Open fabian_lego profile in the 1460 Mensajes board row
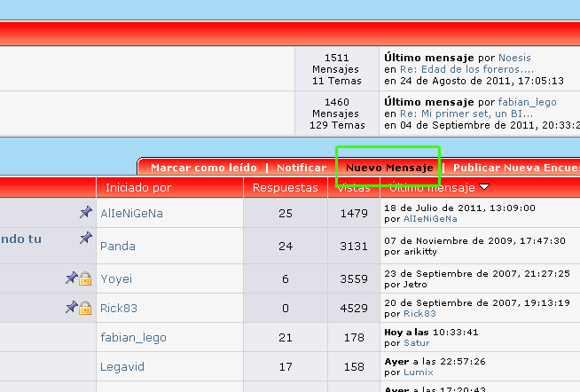The image size is (580, 392). point(527,102)
